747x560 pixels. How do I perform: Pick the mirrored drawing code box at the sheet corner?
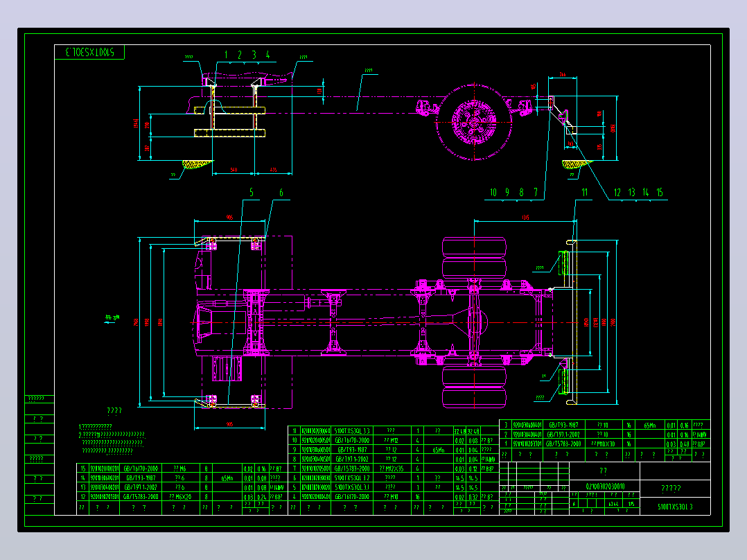(89, 52)
